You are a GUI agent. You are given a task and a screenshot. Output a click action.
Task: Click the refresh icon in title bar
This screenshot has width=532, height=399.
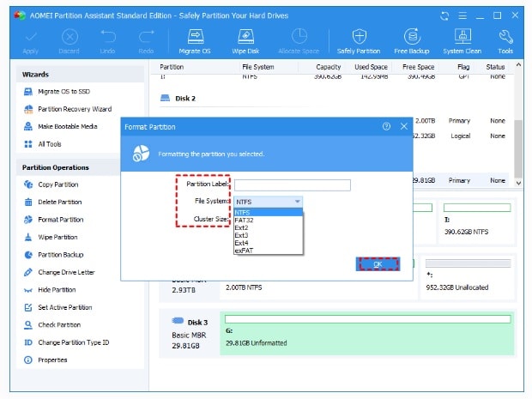[444, 15]
